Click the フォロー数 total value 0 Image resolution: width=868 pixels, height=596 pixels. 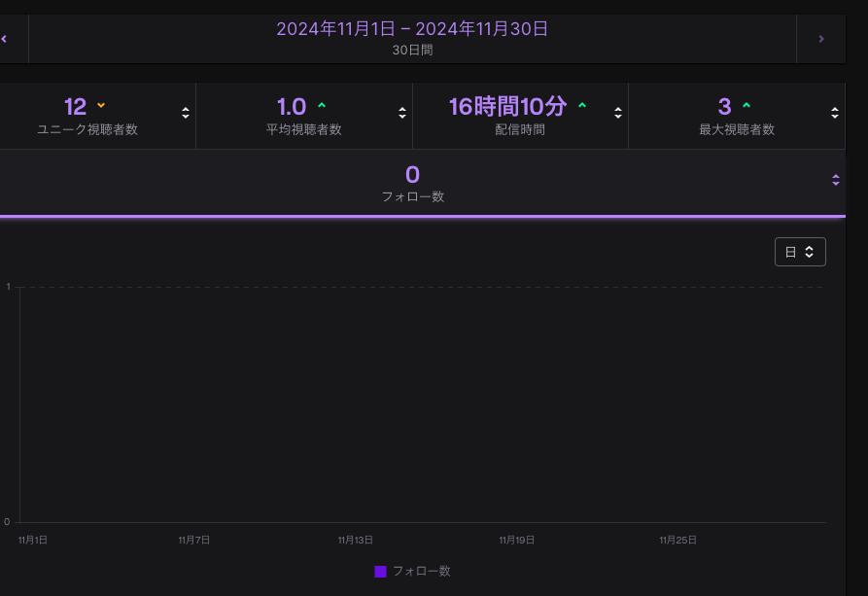tap(412, 175)
